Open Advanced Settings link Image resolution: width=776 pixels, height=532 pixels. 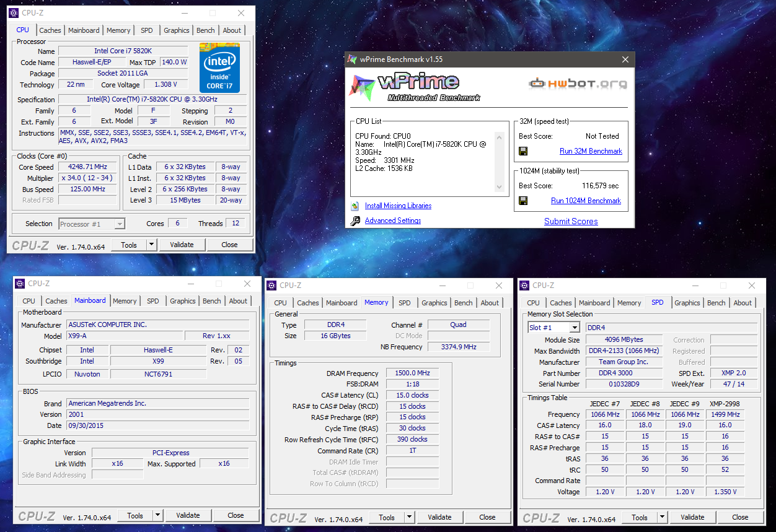(x=393, y=220)
